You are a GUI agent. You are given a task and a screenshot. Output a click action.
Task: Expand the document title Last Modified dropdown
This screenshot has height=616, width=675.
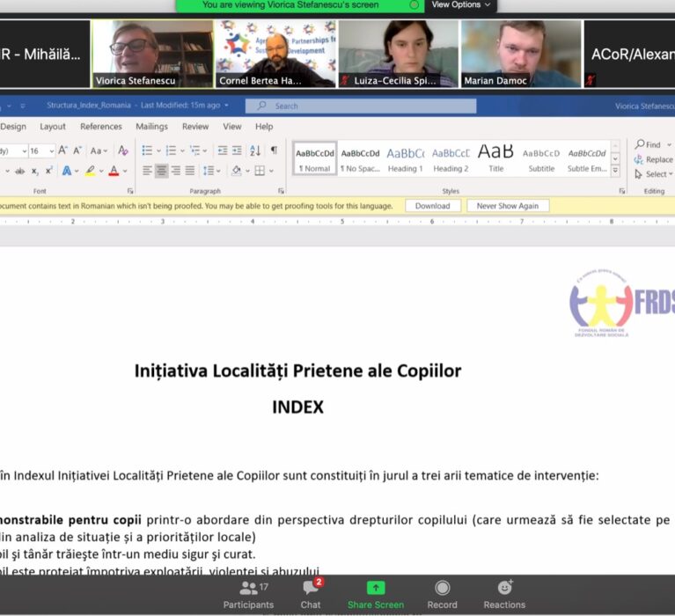pos(226,105)
